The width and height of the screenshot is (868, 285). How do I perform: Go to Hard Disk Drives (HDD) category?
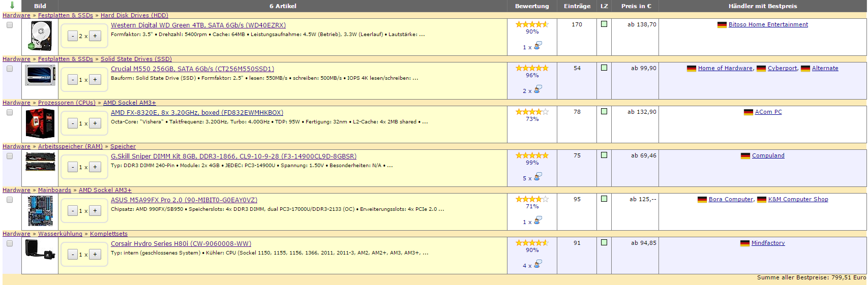click(134, 15)
